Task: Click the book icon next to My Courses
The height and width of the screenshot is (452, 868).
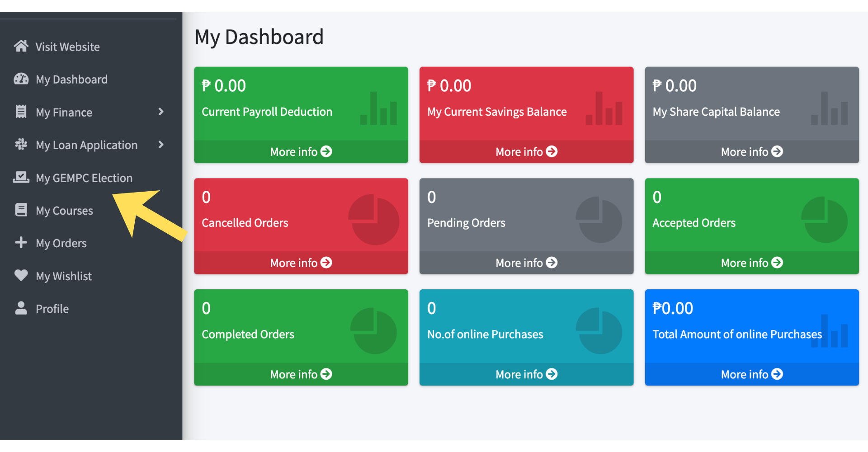Action: point(21,210)
